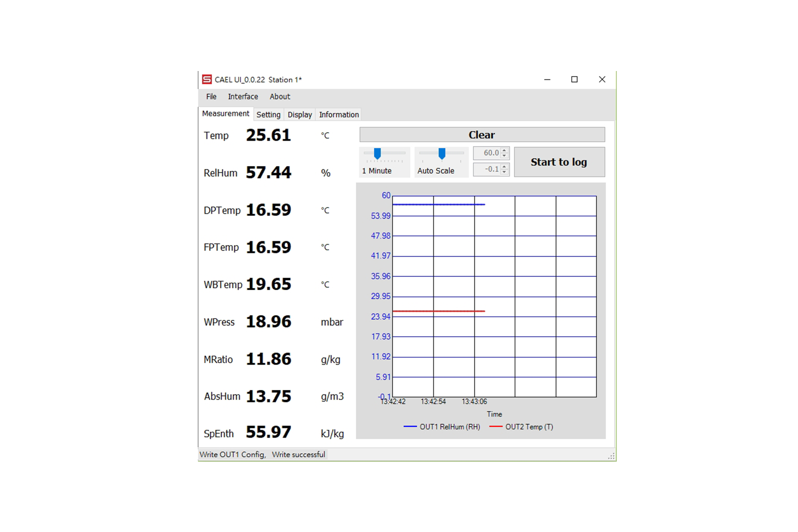Decrease the 60.0 upper scale value
This screenshot has width=798, height=532.
click(x=504, y=156)
